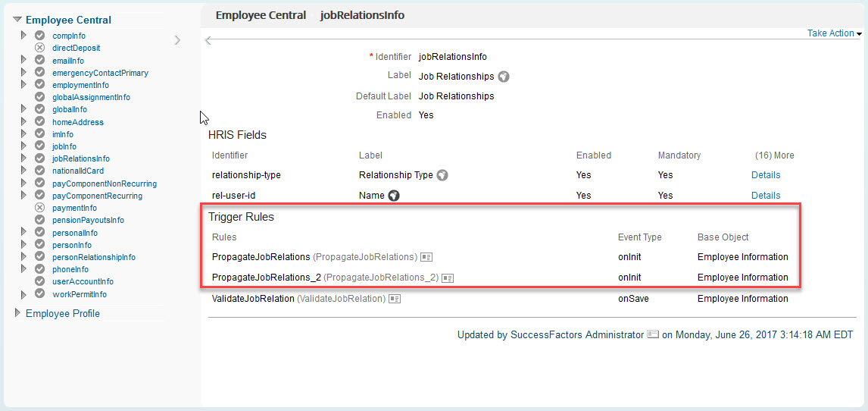This screenshot has height=411, width=868.
Task: Click the status check icon beside emailInfo
Action: 40,60
